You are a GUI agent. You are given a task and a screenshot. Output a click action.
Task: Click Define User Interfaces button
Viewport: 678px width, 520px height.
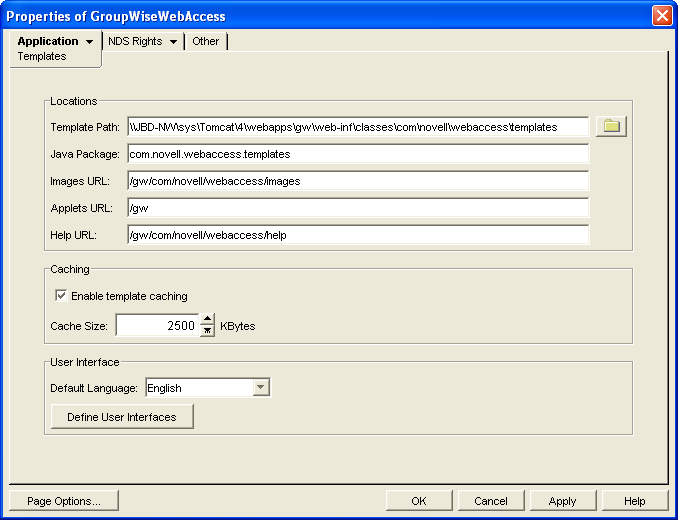click(x=122, y=417)
